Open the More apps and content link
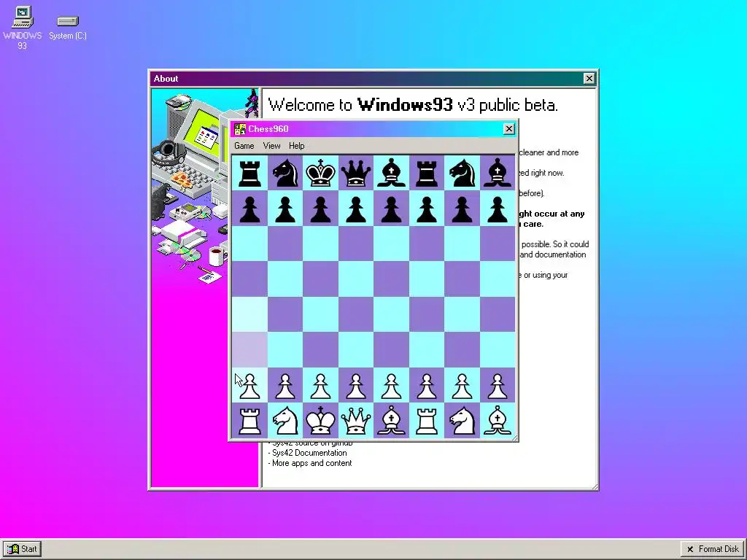 tap(311, 463)
